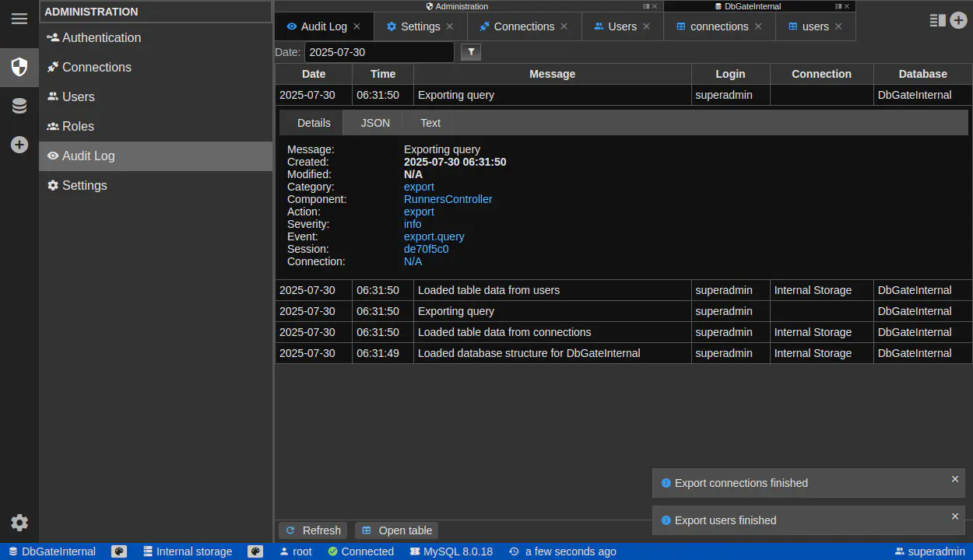
Task: Click the N/A Connection link in details
Action: 413,261
